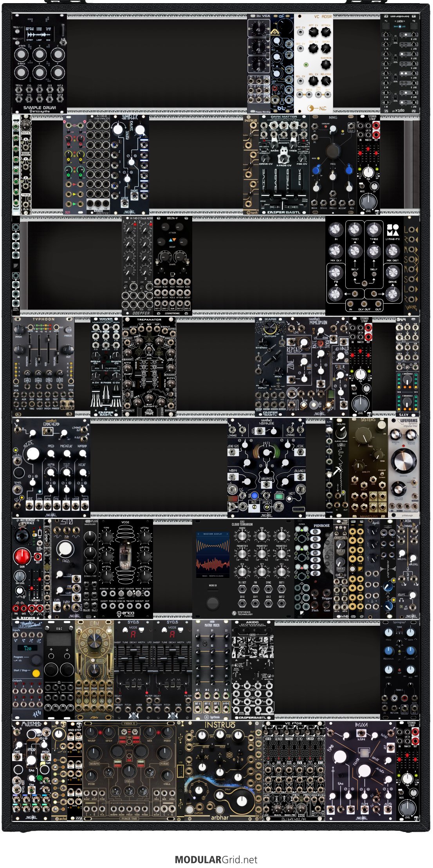
Task: Select the Ikarie filter module
Action: pyautogui.click(x=271, y=366)
